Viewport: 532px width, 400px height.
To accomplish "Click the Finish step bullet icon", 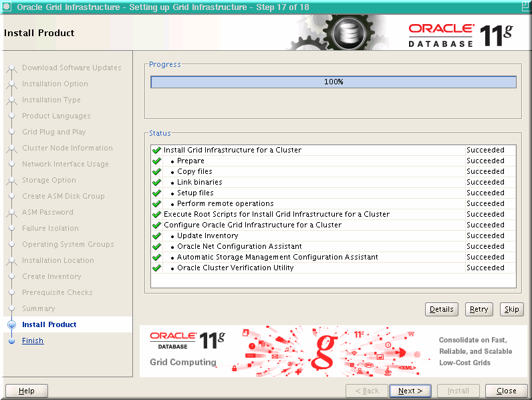I will pos(12,340).
